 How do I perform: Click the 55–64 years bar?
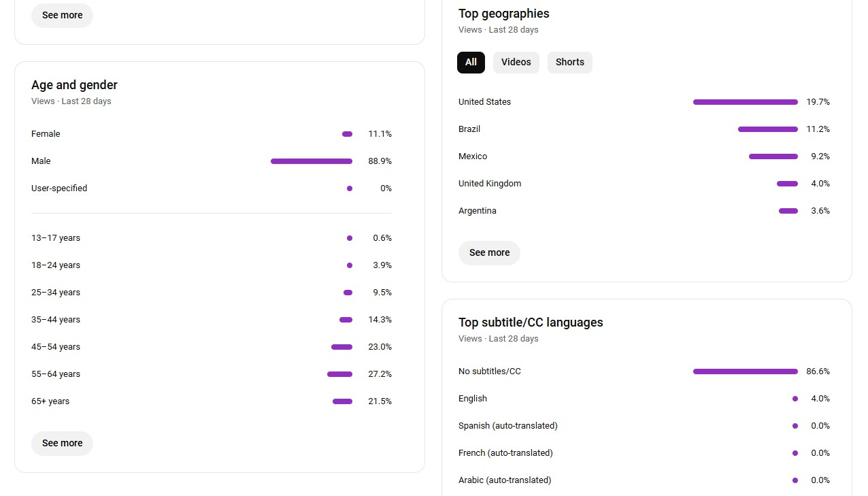pyautogui.click(x=340, y=374)
